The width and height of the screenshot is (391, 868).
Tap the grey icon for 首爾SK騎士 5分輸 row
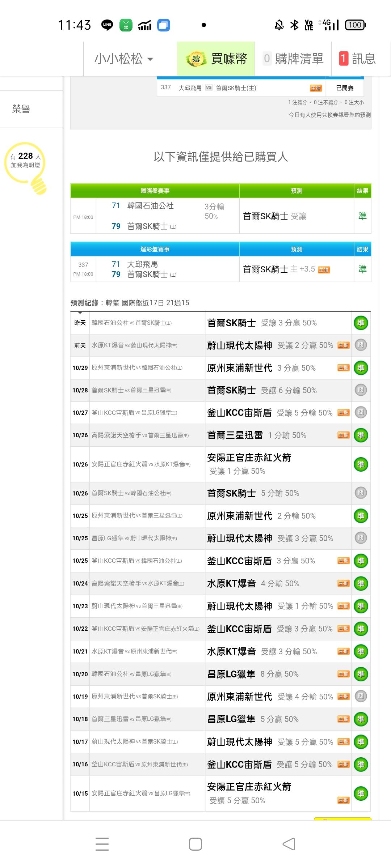coord(361,493)
